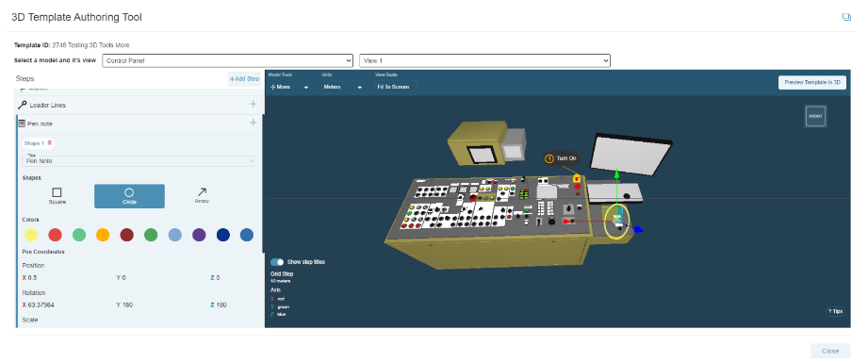Image resolution: width=868 pixels, height=363 pixels.
Task: Click Preview Template in 3D button
Action: tap(812, 83)
